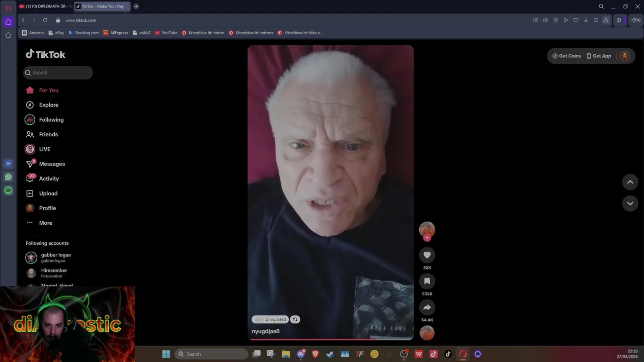The image size is (644, 362).
Task: Open OBS Studio from the taskbar
Action: pos(404,354)
